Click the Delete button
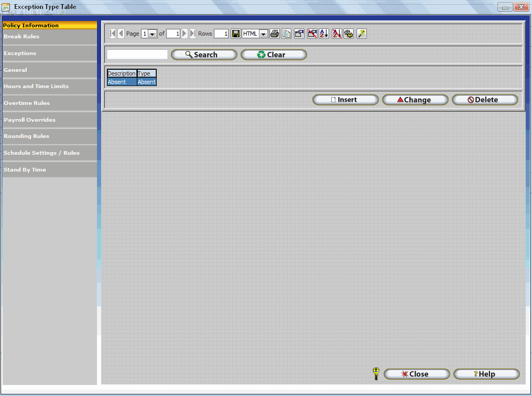532x396 pixels. (x=485, y=100)
